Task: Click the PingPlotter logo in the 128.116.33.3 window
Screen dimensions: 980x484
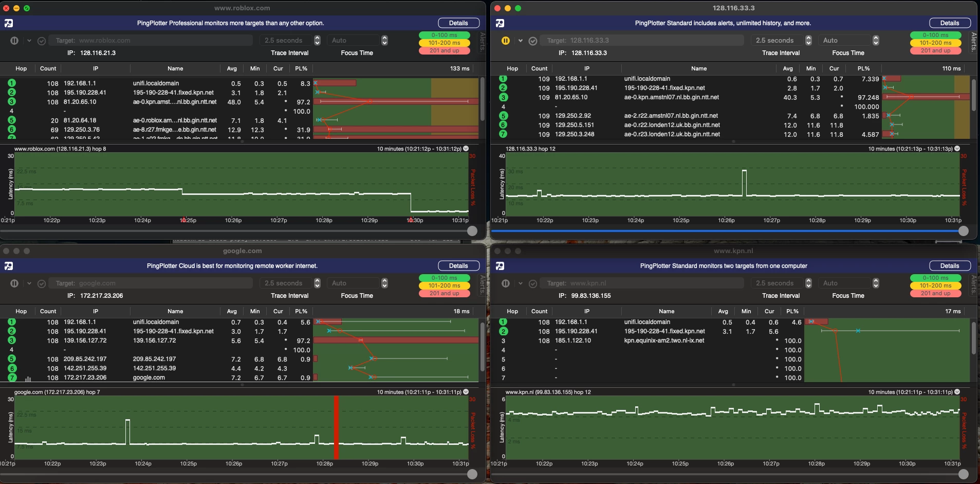Action: (500, 23)
